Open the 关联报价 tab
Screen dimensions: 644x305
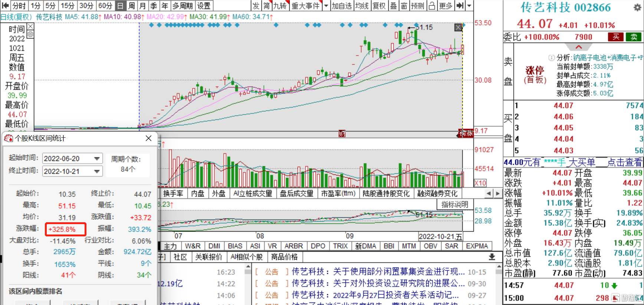click(208, 257)
